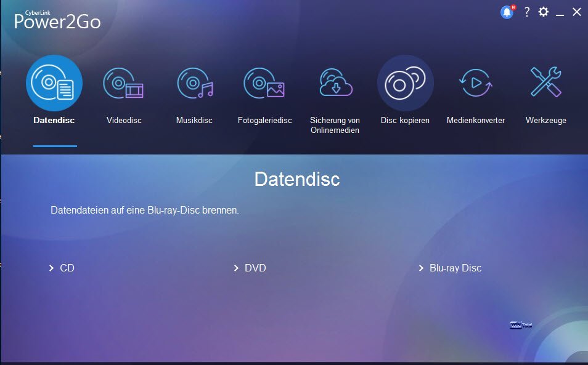
Task: Click the help question mark icon
Action: point(527,12)
